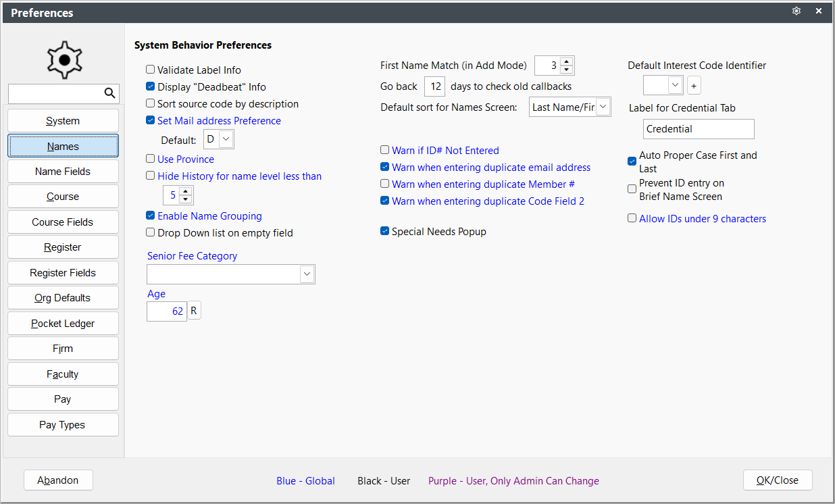Toggle Warn when entering duplicate email address

385,167
